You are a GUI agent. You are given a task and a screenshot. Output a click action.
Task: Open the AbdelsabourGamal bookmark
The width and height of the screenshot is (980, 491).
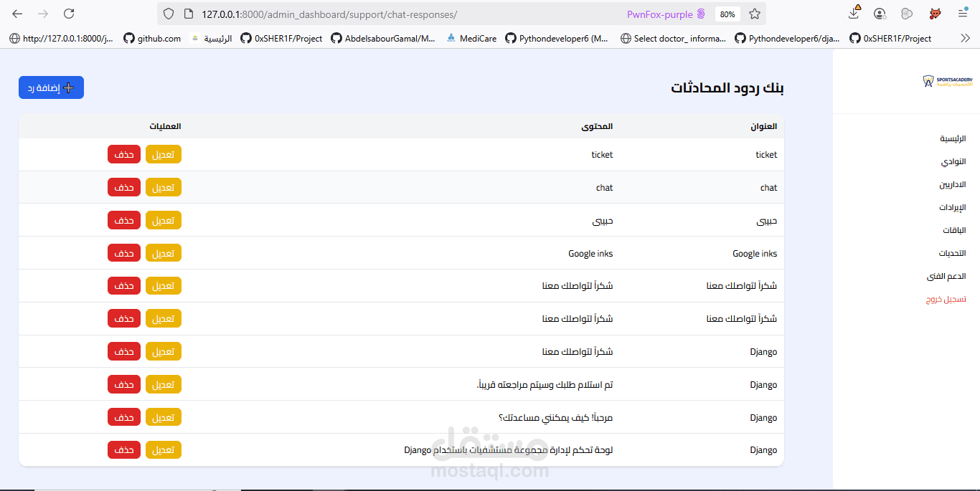pos(383,39)
